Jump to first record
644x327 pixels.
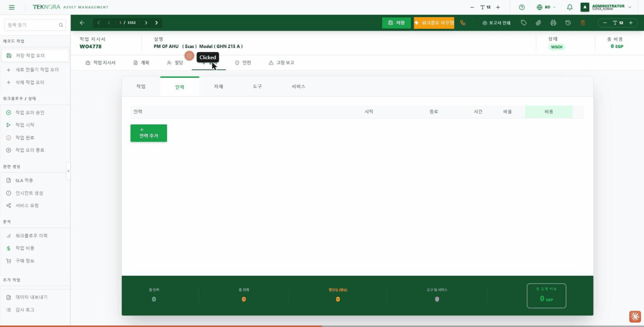click(x=99, y=23)
